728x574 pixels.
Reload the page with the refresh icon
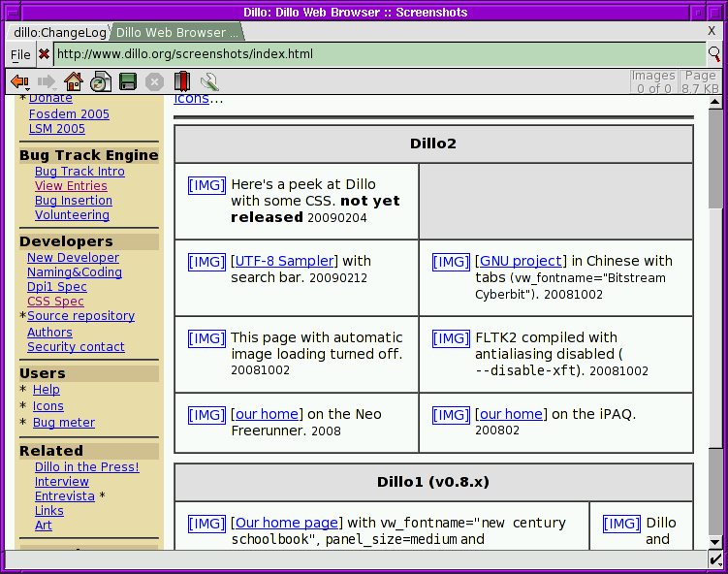pyautogui.click(x=100, y=81)
